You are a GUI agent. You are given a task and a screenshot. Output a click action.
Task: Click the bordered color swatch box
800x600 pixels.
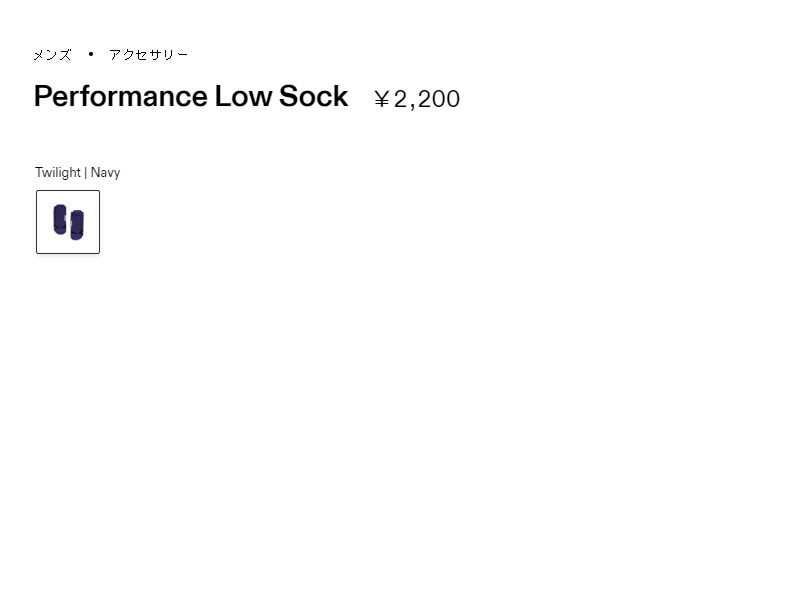pos(68,222)
